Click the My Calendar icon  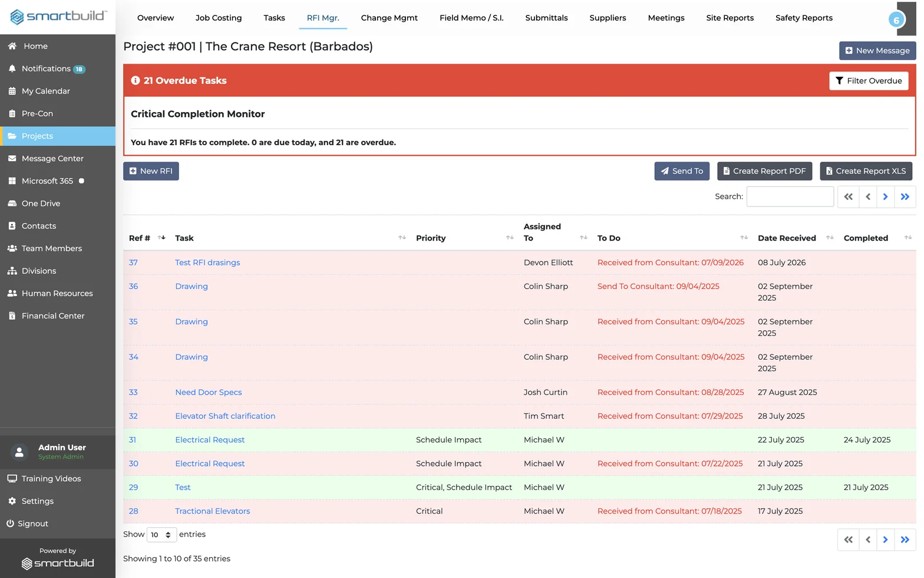pyautogui.click(x=12, y=91)
